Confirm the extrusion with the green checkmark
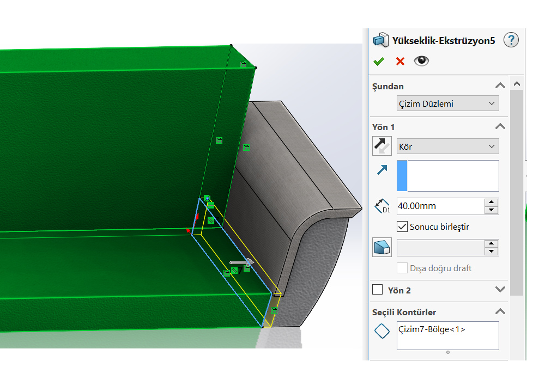Image resolution: width=539 pixels, height=392 pixels. (378, 62)
